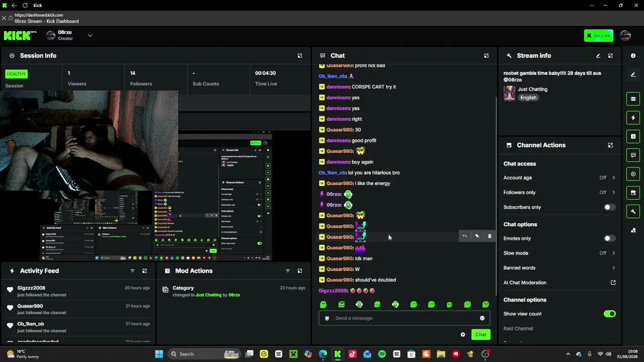The image size is (644, 362).
Task: Click the shield icon in message box
Action: click(327, 318)
